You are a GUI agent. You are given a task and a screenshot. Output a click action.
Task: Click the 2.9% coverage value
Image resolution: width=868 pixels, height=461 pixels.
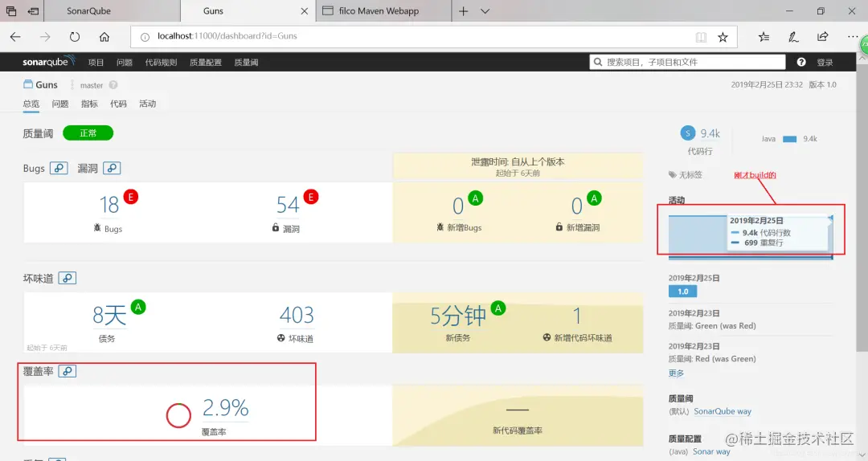225,408
